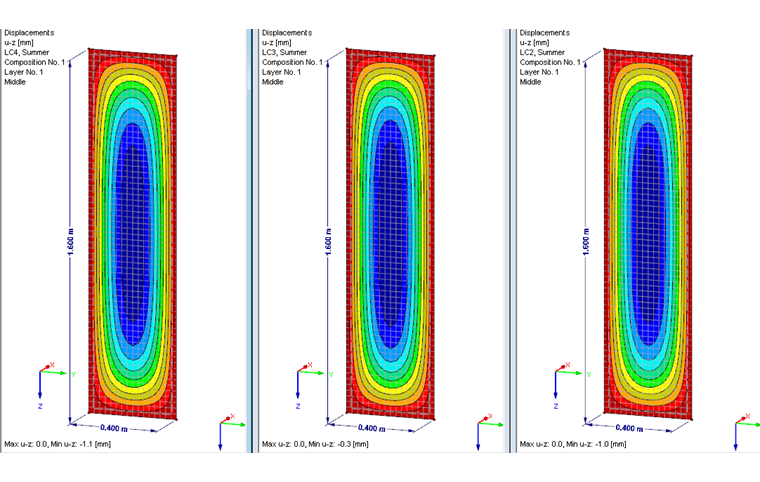Click 'Composition No. 1' in the LC2 view
The height and width of the screenshot is (482, 760).
550,62
